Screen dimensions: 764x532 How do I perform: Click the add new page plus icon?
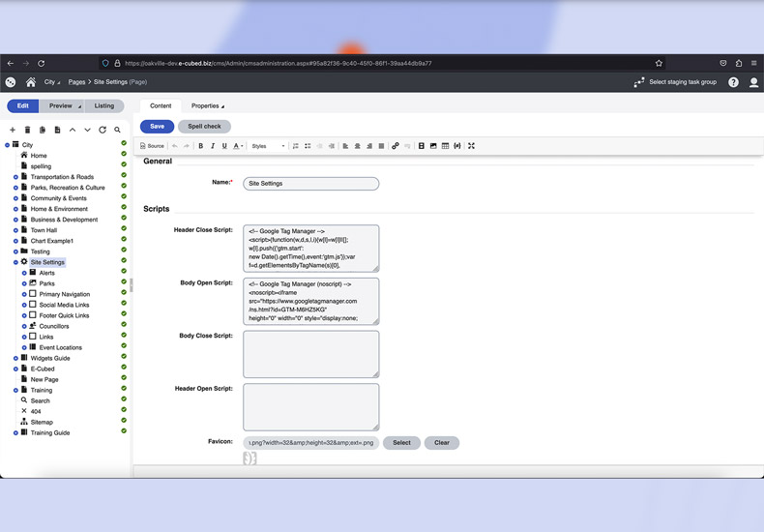pos(13,130)
